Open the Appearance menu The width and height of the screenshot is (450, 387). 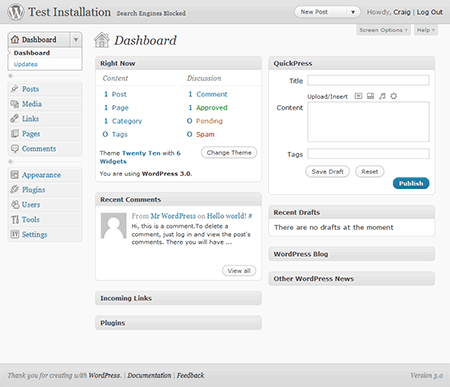[41, 175]
